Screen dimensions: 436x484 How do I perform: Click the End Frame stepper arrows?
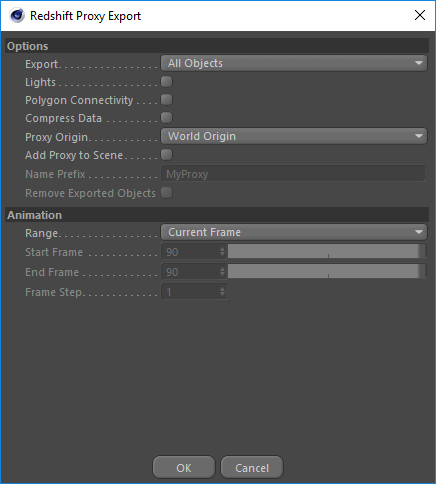[222, 272]
